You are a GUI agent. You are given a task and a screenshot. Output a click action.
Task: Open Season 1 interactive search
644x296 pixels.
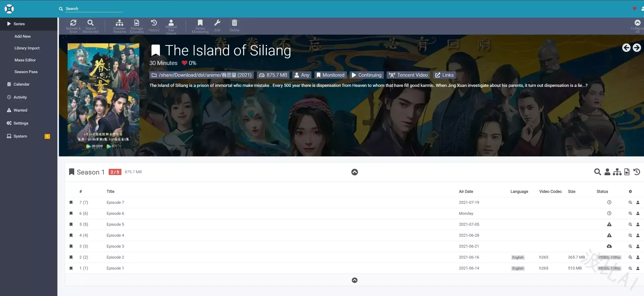pos(607,172)
